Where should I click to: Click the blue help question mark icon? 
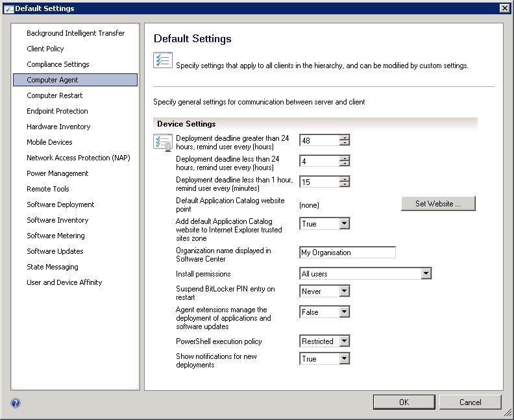pos(16,402)
